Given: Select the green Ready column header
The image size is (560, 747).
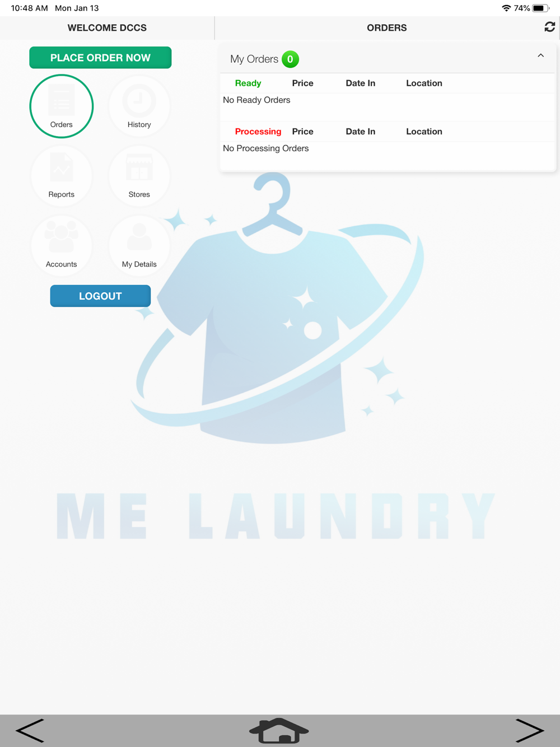Looking at the screenshot, I should [x=248, y=83].
